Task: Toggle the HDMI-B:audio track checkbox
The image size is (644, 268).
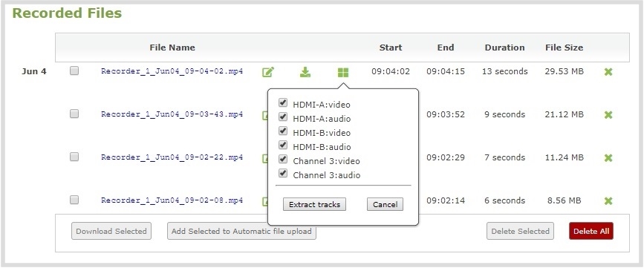Action: pyautogui.click(x=282, y=145)
